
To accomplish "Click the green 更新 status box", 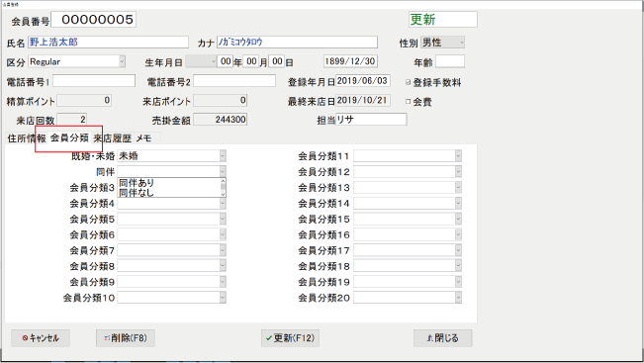I will point(443,20).
